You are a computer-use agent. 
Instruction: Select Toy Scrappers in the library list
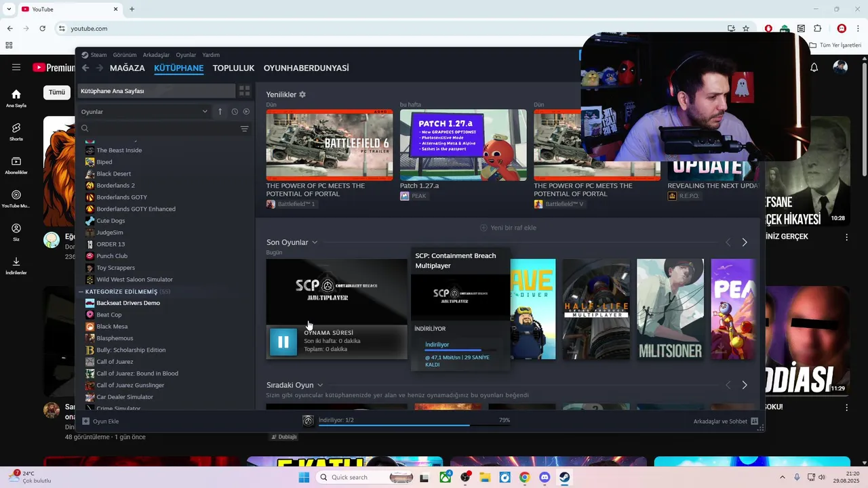pyautogui.click(x=115, y=268)
